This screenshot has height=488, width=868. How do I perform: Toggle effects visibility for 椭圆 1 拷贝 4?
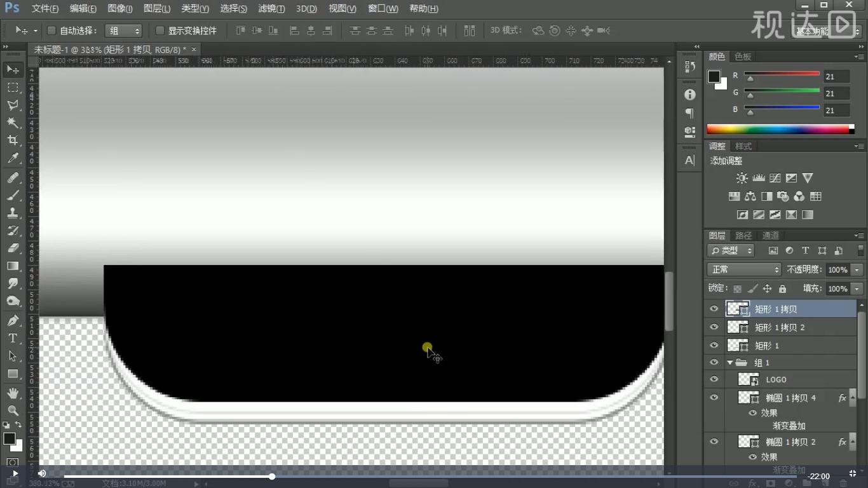[753, 413]
